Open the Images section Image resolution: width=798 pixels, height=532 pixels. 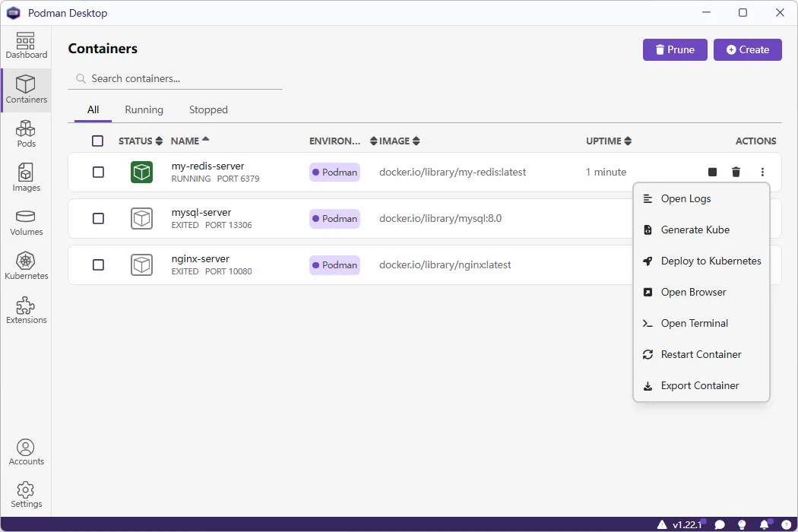tap(26, 178)
